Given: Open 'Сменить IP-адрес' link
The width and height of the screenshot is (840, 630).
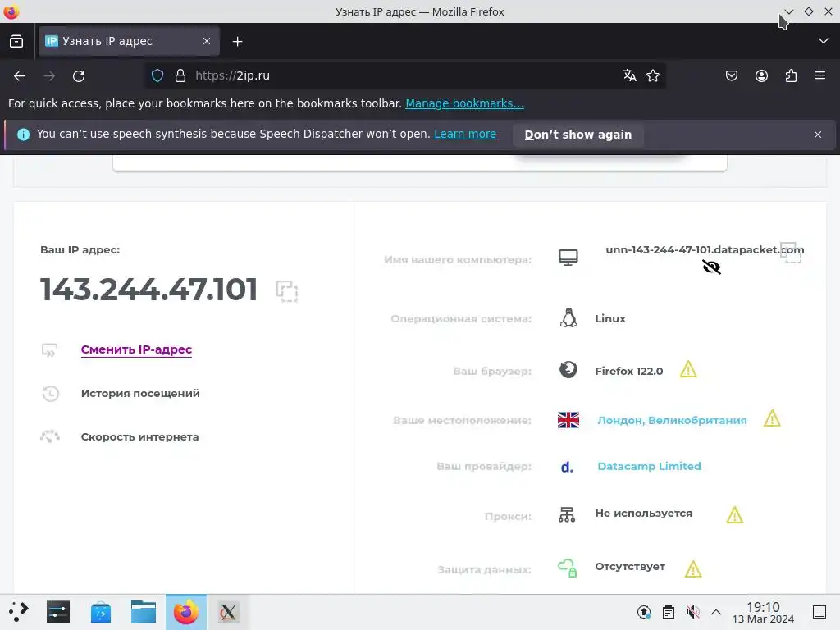Looking at the screenshot, I should tap(136, 349).
